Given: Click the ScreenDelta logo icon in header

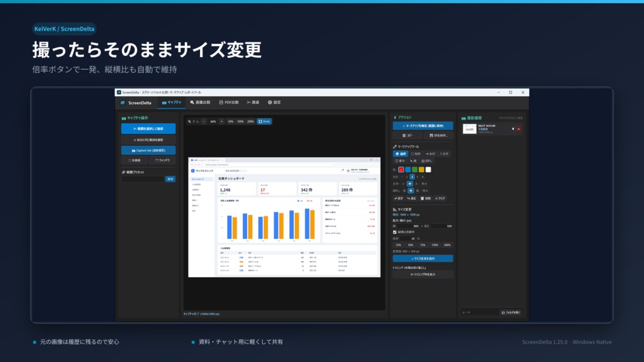Looking at the screenshot, I should [x=123, y=102].
